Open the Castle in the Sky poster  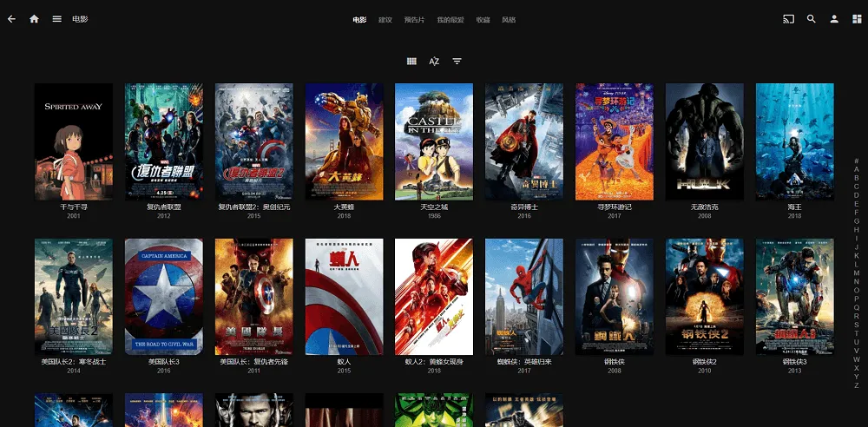tap(434, 141)
